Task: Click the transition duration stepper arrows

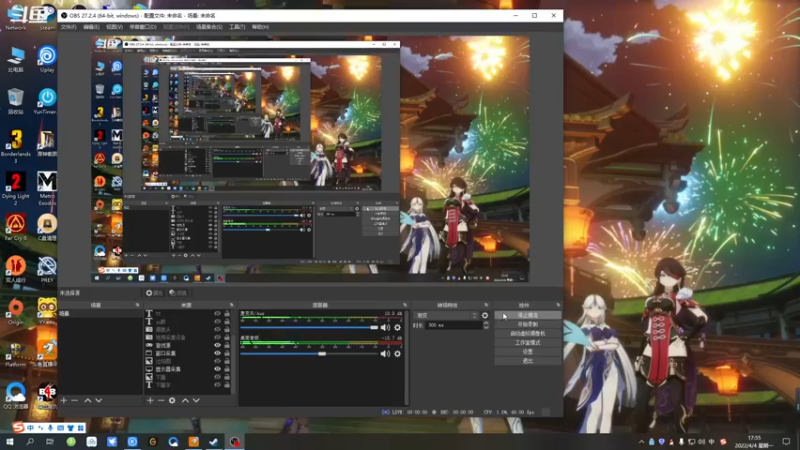Action: click(485, 325)
